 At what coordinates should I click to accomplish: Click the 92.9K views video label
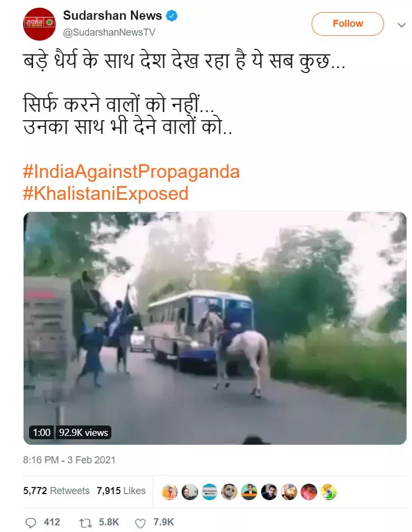click(x=83, y=433)
